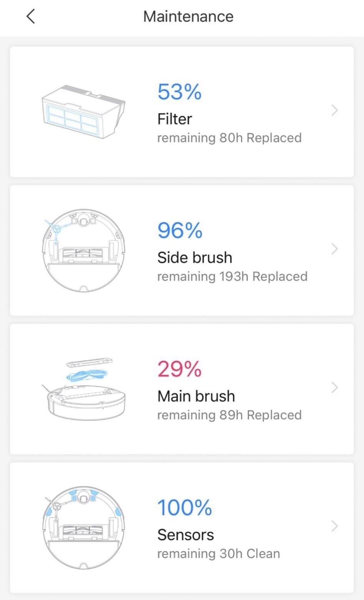
Task: Tap the 53% filter life value
Action: click(x=179, y=92)
